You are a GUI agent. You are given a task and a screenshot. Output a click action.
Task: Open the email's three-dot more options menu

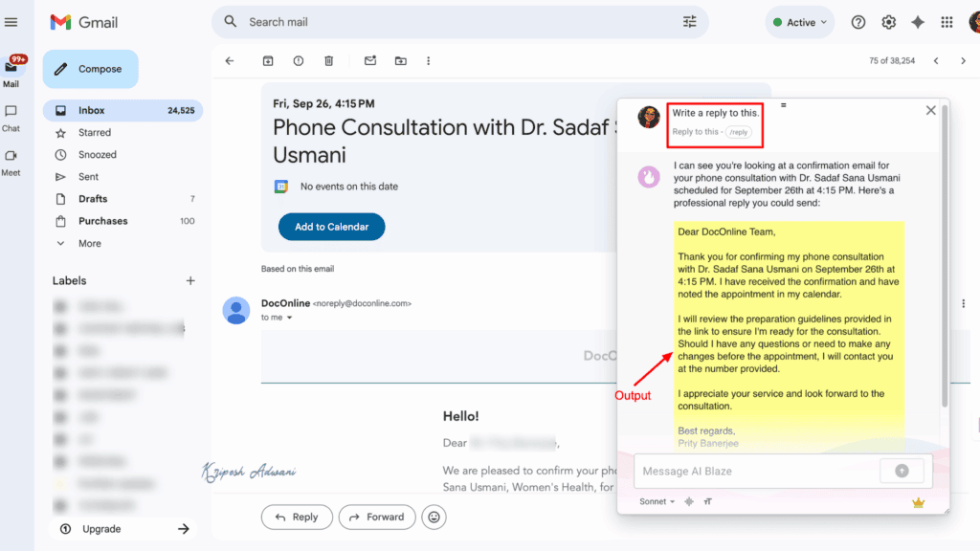coord(428,60)
